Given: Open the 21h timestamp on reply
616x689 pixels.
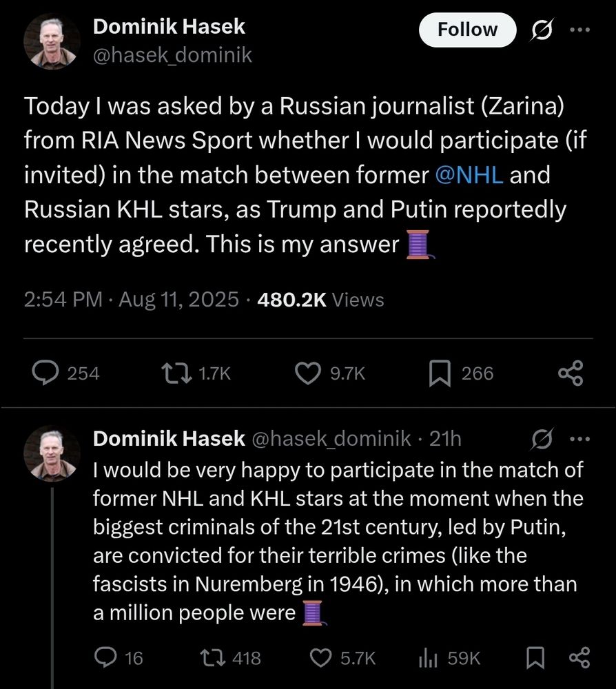Looking at the screenshot, I should 445,438.
